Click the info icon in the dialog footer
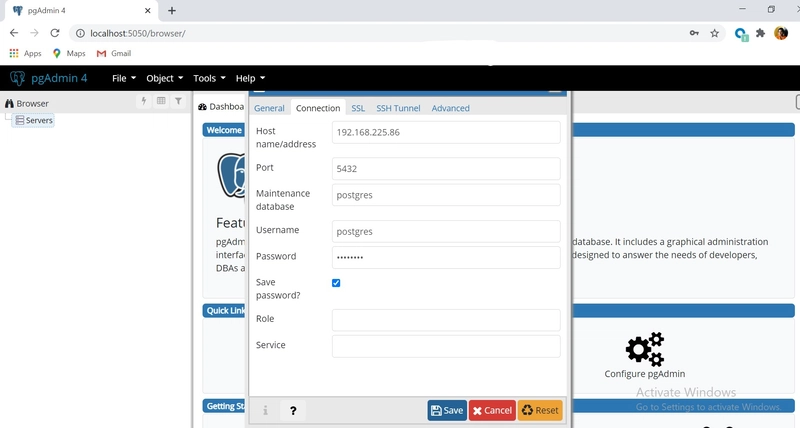The image size is (800, 428). (265, 410)
